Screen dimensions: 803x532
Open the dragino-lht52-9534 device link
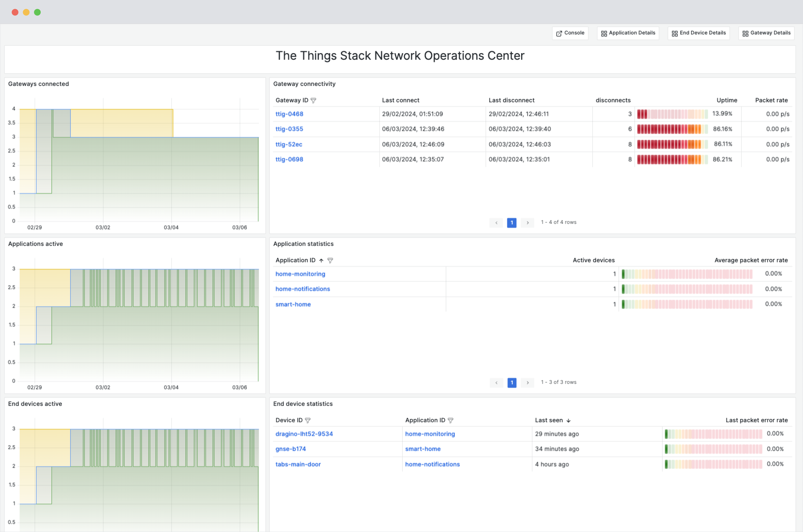pyautogui.click(x=304, y=434)
